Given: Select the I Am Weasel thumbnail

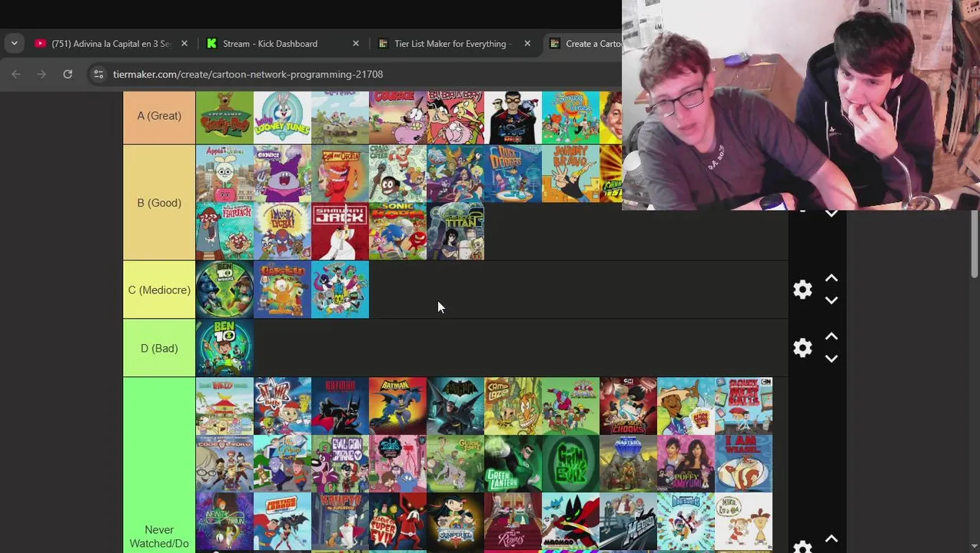Looking at the screenshot, I should coord(743,463).
